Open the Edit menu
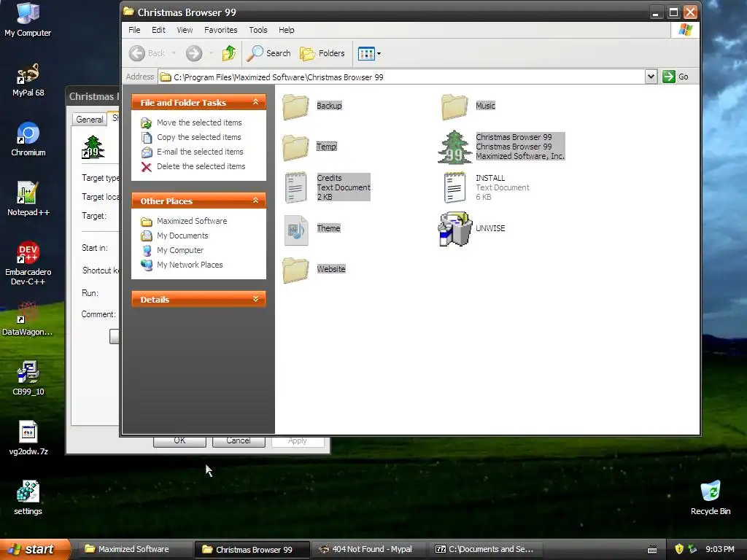The image size is (747, 560). tap(158, 30)
